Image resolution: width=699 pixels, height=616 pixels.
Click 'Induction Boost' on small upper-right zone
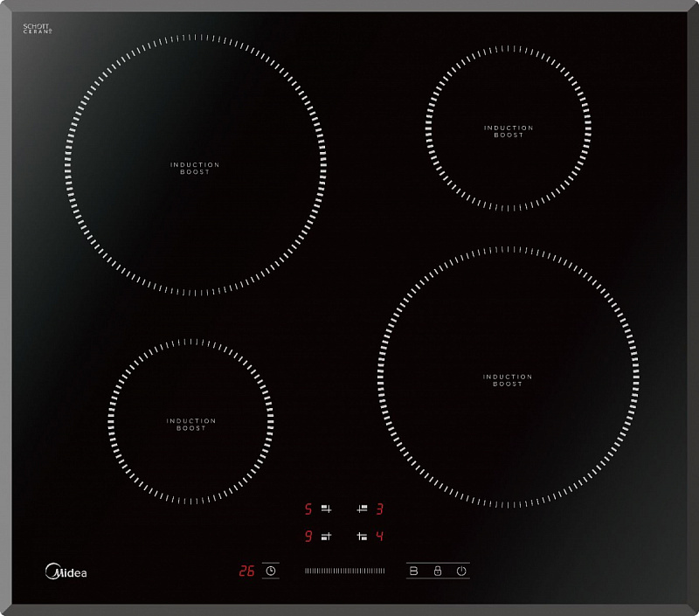(x=509, y=131)
